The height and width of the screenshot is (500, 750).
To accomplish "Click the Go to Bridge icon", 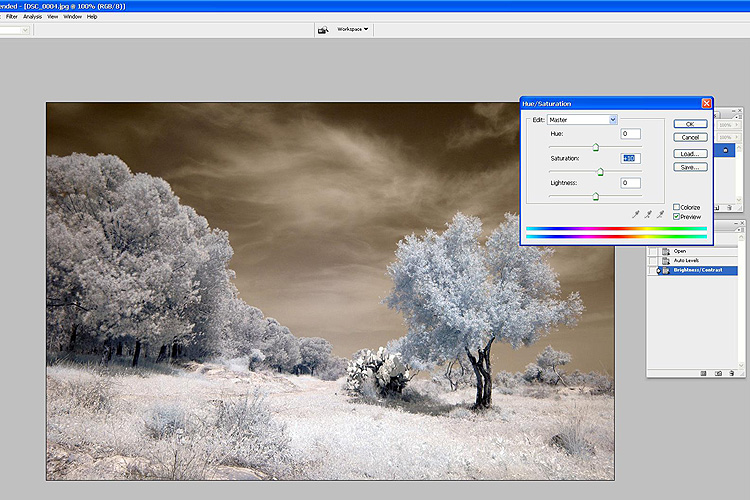I will coord(323,30).
